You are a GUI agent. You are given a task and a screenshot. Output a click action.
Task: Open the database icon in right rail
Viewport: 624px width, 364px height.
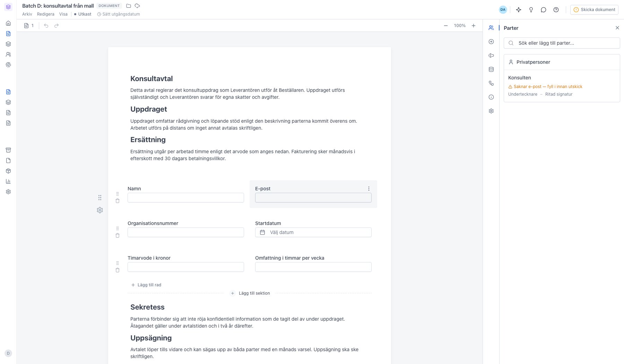[491, 69]
